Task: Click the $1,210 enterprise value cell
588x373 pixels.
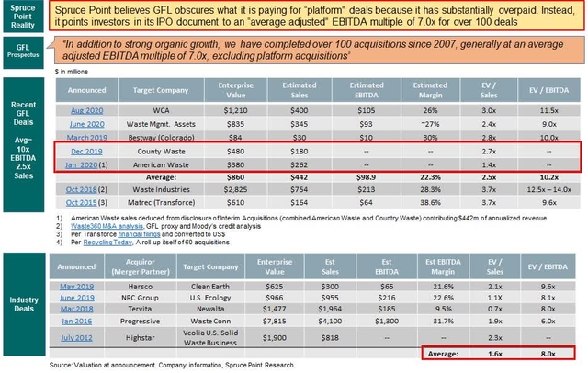Action: pyautogui.click(x=235, y=110)
